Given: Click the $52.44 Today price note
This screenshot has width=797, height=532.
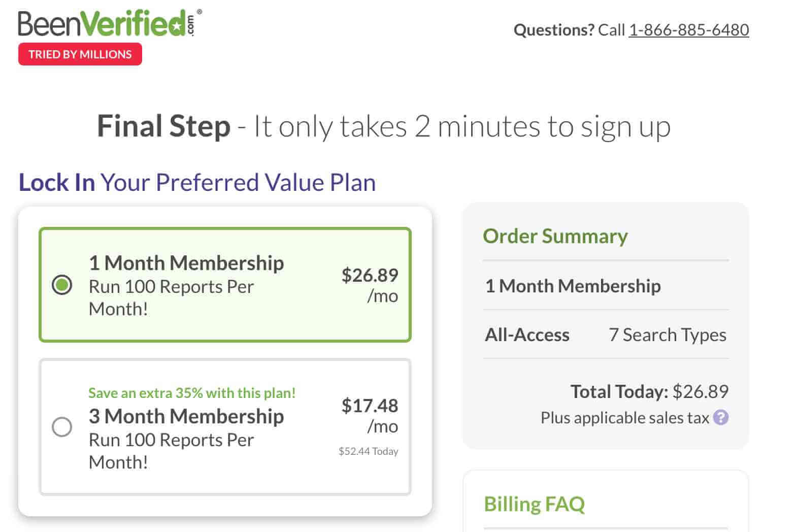Looking at the screenshot, I should click(x=368, y=451).
